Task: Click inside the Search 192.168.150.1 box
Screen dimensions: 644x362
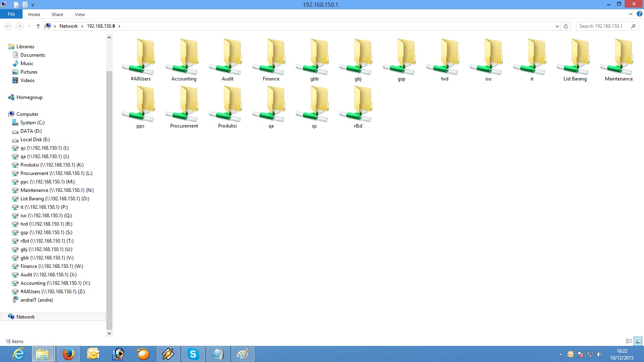Action: (x=604, y=26)
